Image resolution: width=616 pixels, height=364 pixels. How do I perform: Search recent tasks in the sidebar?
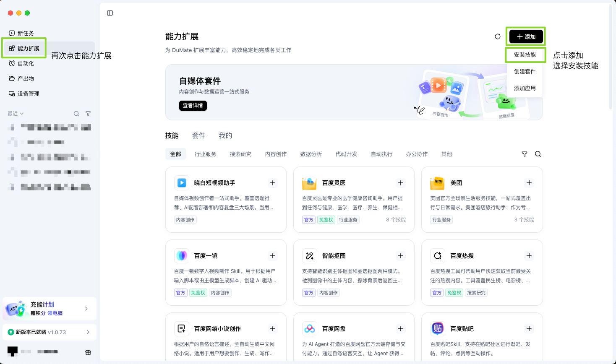coord(76,114)
